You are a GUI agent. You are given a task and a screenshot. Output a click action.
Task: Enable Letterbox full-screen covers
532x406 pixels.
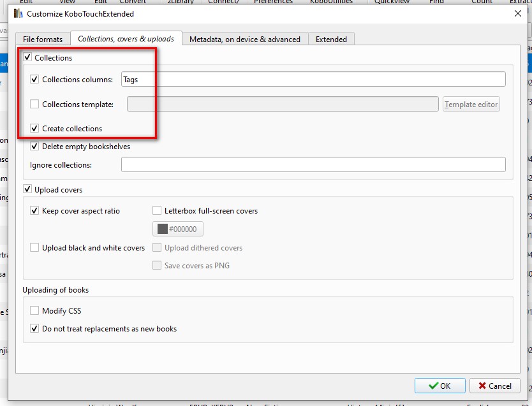(x=157, y=211)
